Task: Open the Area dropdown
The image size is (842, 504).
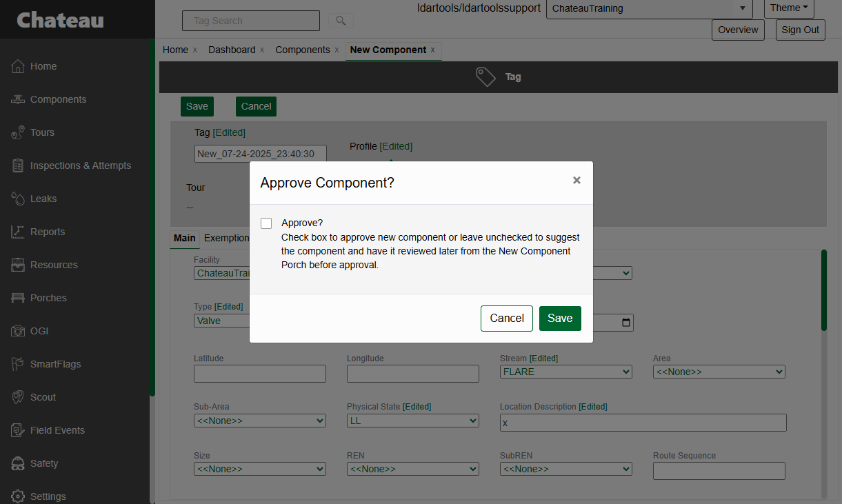Action: 719,372
